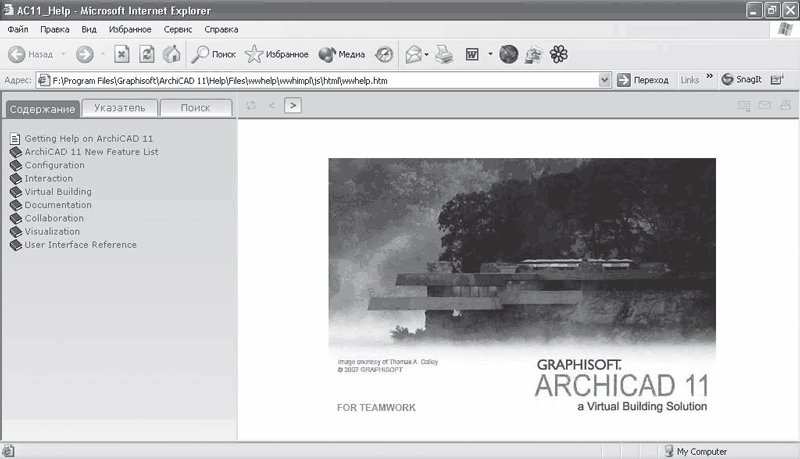Open the Mail envelope dropdown
The image size is (800, 459).
[x=418, y=54]
